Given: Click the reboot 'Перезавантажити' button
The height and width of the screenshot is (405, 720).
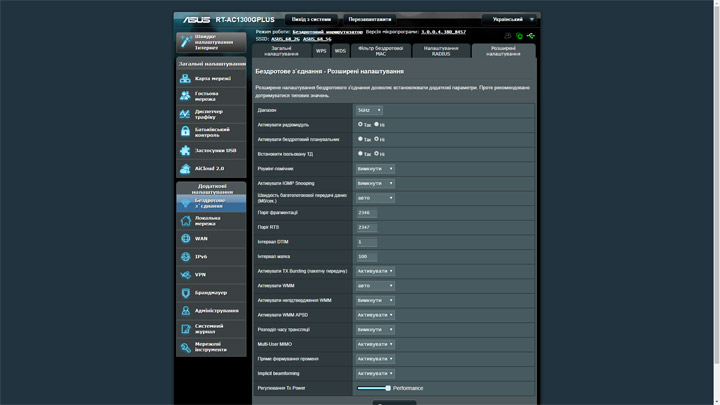Looking at the screenshot, I should (x=370, y=19).
